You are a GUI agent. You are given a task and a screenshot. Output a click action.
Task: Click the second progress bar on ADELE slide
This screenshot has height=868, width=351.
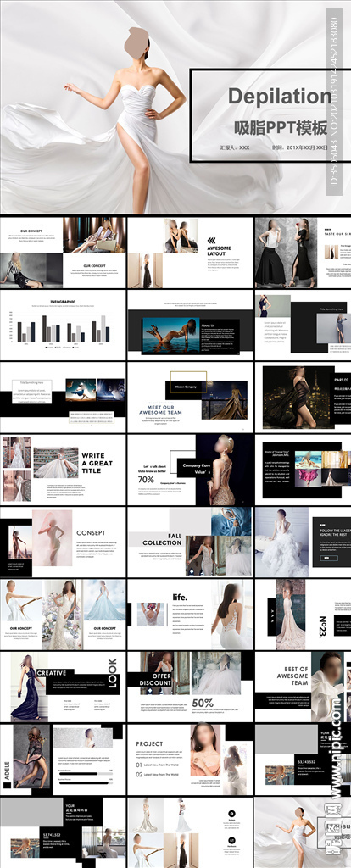coord(82,782)
